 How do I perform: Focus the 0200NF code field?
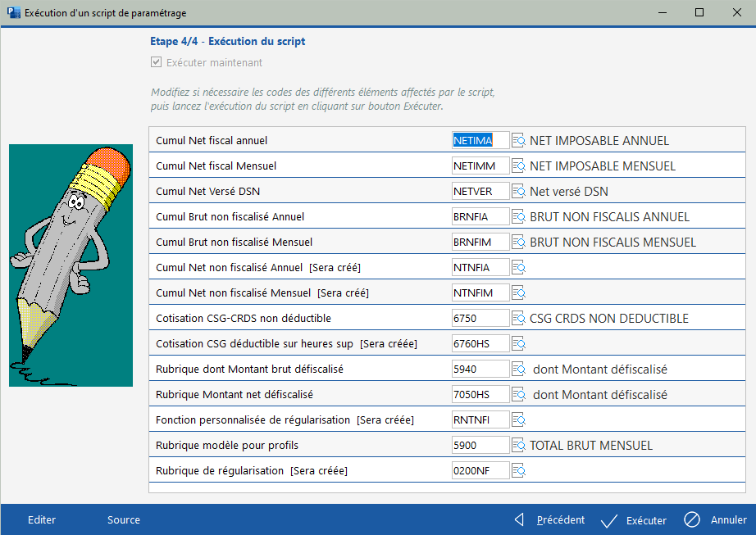(480, 471)
